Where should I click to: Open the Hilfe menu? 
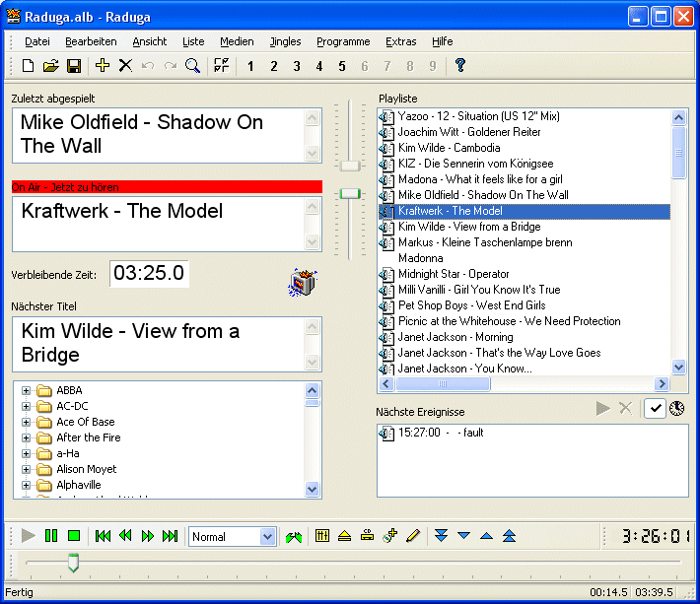coord(443,41)
